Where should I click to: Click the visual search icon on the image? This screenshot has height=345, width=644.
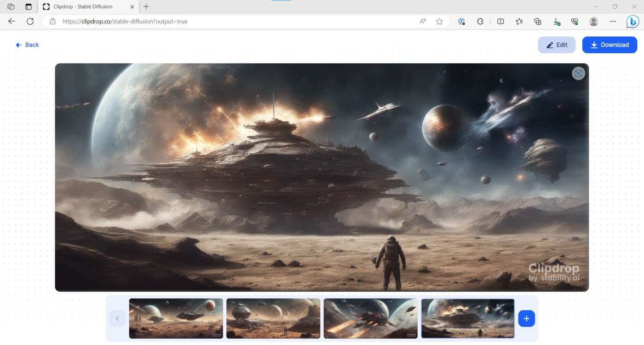point(578,74)
